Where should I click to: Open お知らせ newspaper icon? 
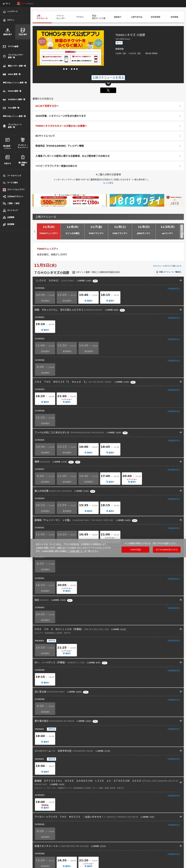point(7,157)
